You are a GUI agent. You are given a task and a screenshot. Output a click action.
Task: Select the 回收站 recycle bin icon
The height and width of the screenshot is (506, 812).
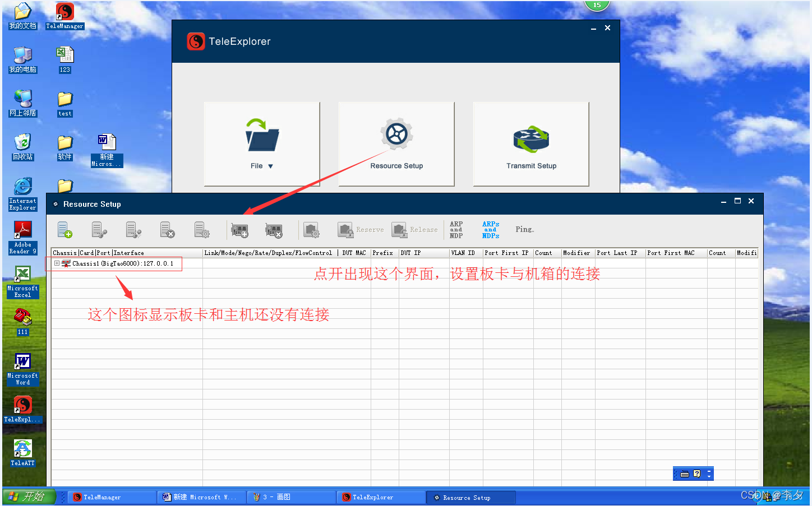tap(23, 147)
